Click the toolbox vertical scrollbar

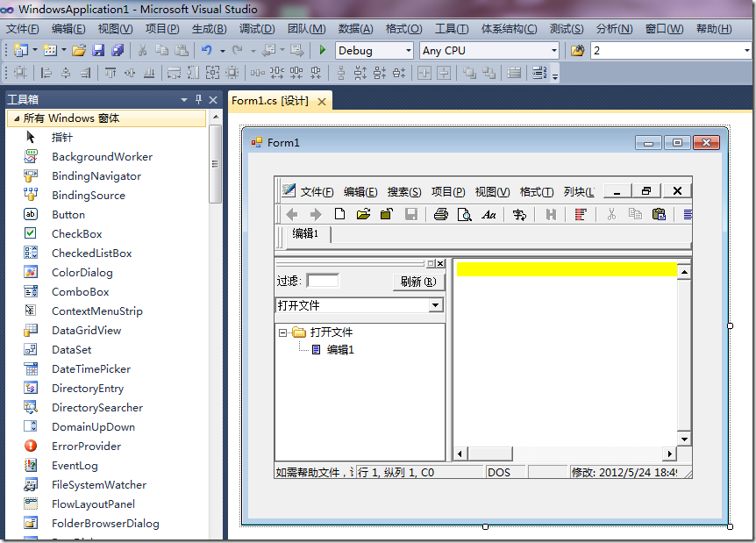[x=216, y=167]
